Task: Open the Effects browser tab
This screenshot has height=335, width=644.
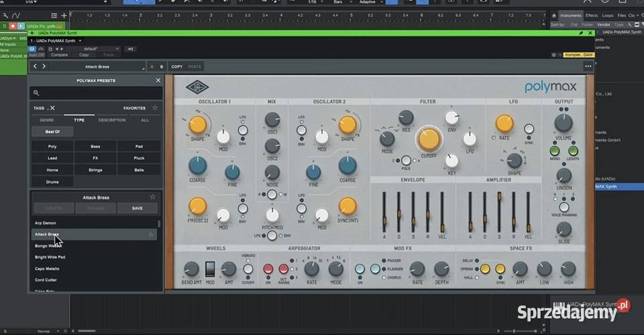Action: (592, 15)
